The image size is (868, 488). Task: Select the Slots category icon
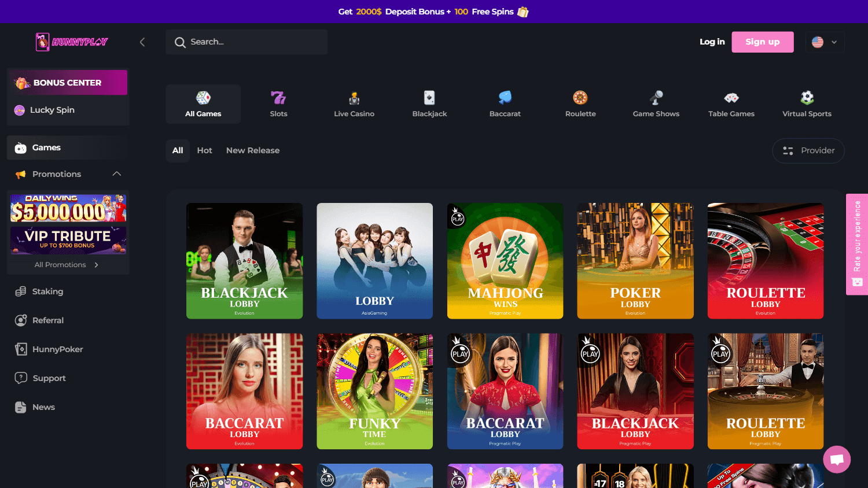(278, 104)
